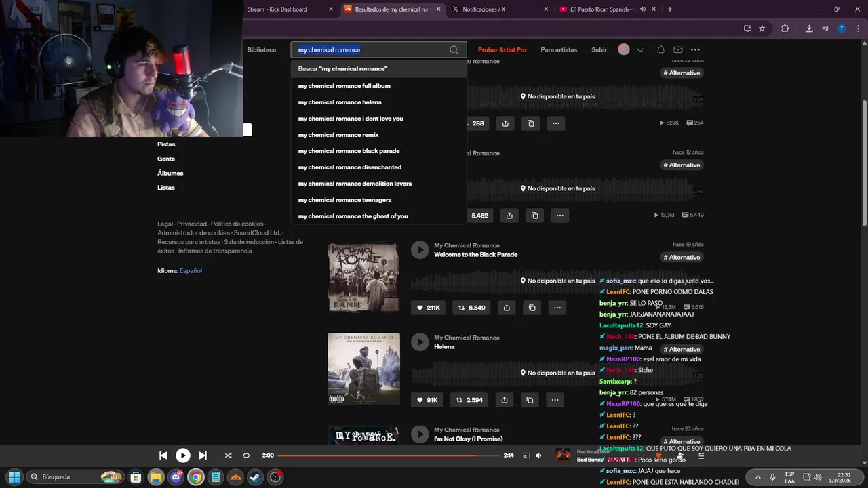The height and width of the screenshot is (488, 868).
Task: Open SoundCloud notifications bell
Action: (x=660, y=49)
